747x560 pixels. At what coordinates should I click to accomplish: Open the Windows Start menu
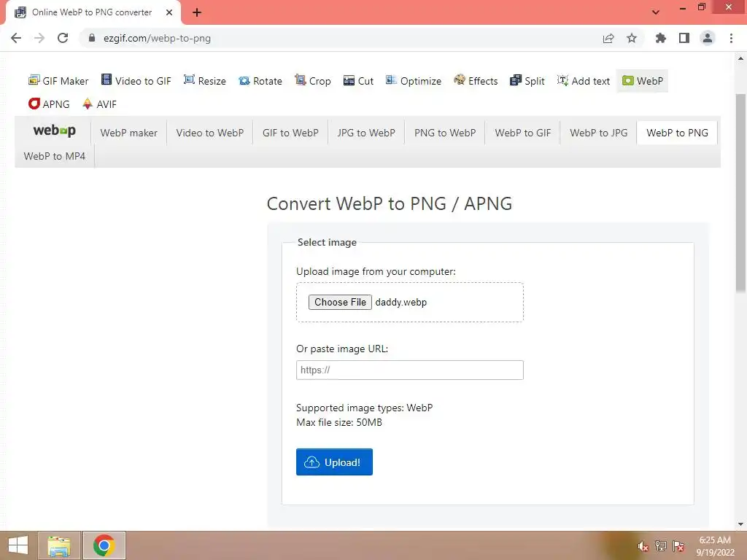pyautogui.click(x=18, y=545)
